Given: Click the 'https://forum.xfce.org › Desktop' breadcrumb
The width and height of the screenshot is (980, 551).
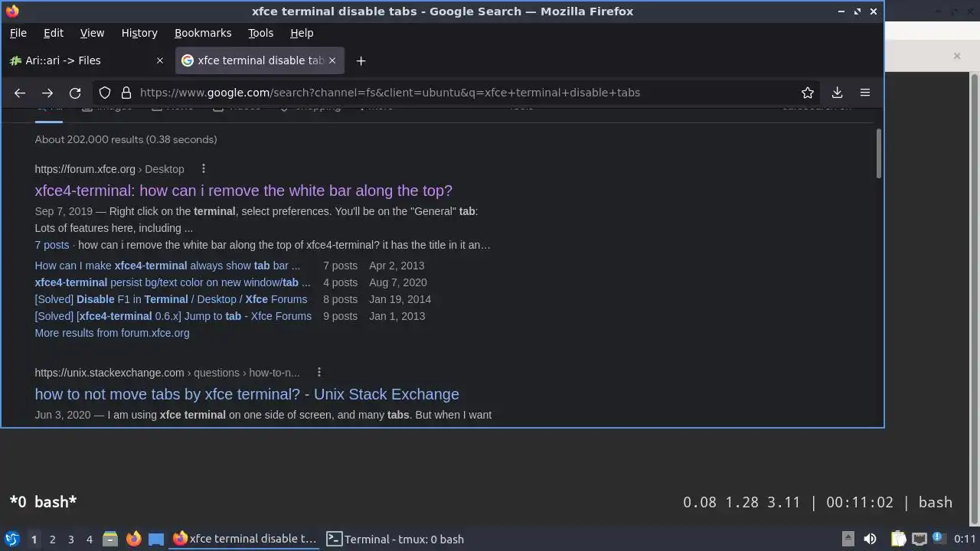Looking at the screenshot, I should pos(109,169).
